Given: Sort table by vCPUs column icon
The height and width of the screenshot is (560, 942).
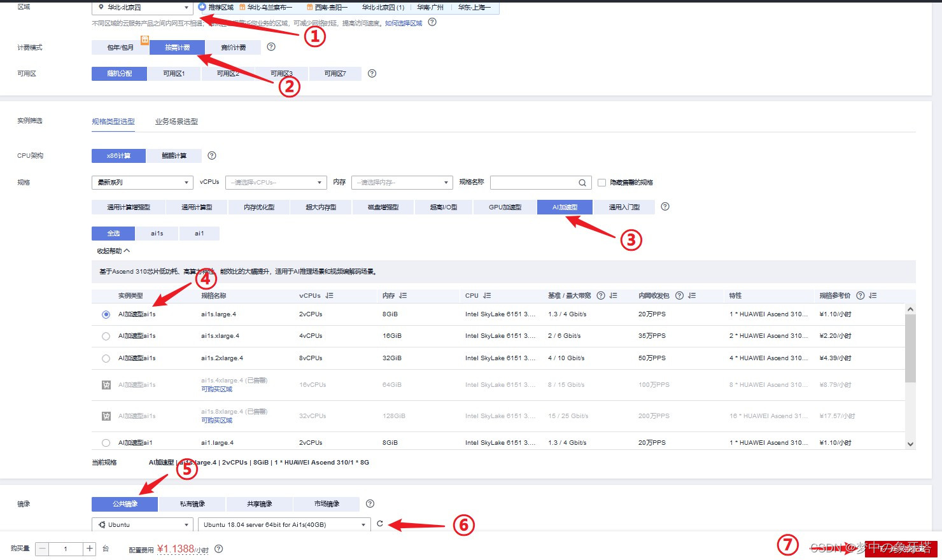Looking at the screenshot, I should point(329,295).
